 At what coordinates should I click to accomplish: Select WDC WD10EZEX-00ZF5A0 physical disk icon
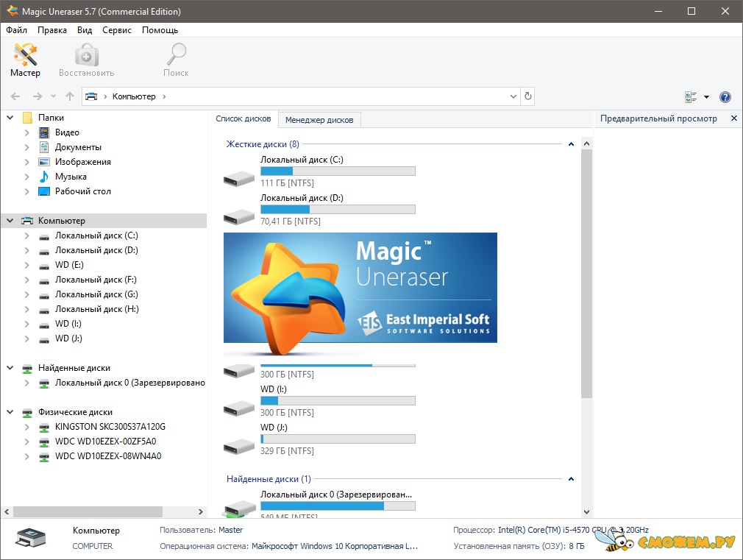point(44,442)
